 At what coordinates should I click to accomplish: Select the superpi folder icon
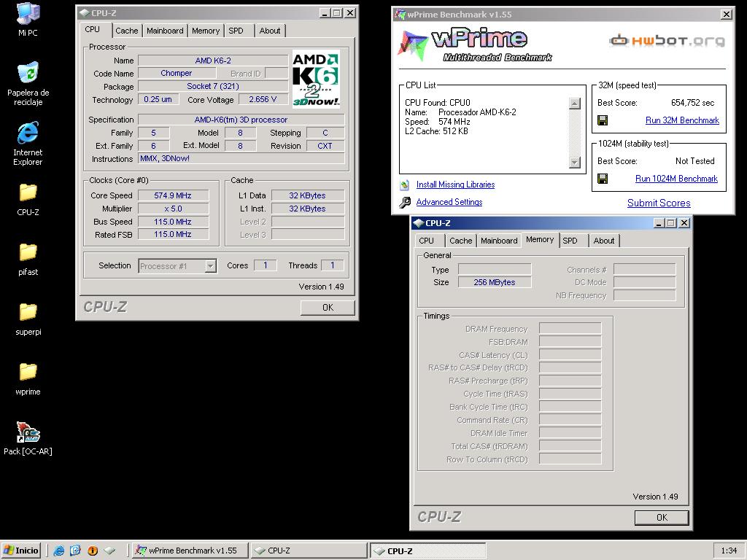(x=28, y=319)
